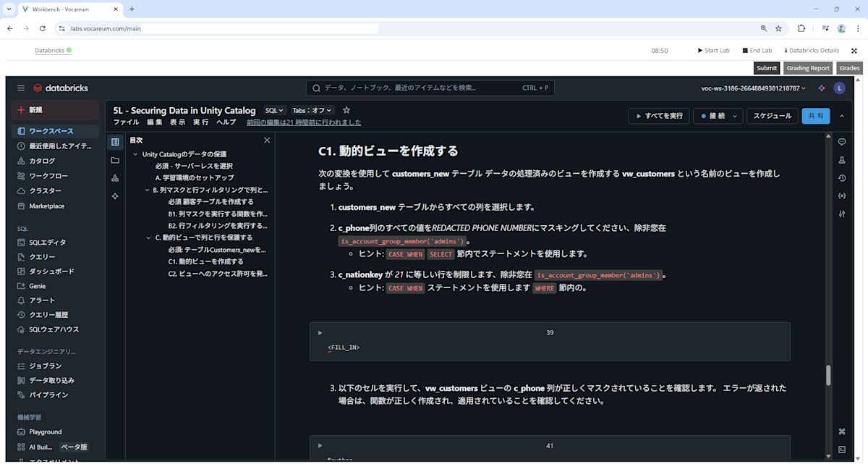
Task: Collapse the notebook header chevron
Action: pyautogui.click(x=841, y=116)
